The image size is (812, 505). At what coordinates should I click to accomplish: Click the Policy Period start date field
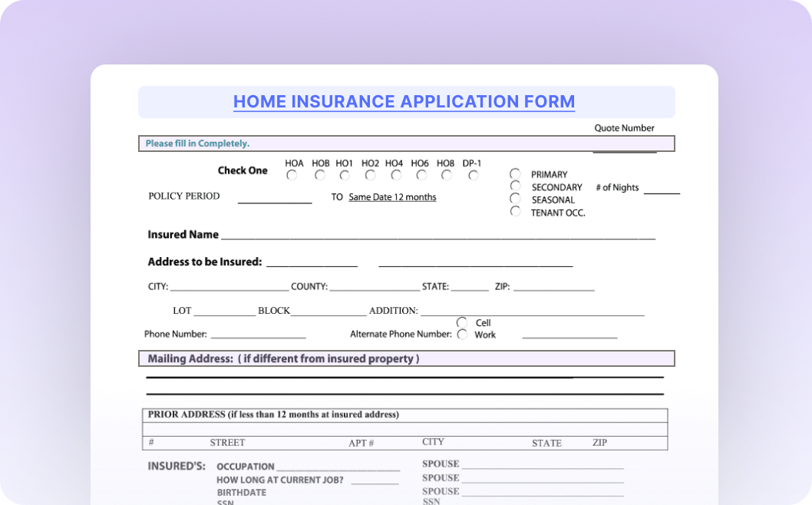pyautogui.click(x=275, y=198)
